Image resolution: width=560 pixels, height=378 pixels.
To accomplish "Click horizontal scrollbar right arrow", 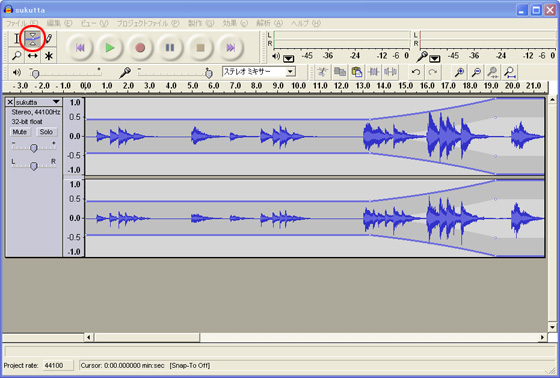I will pyautogui.click(x=542, y=337).
